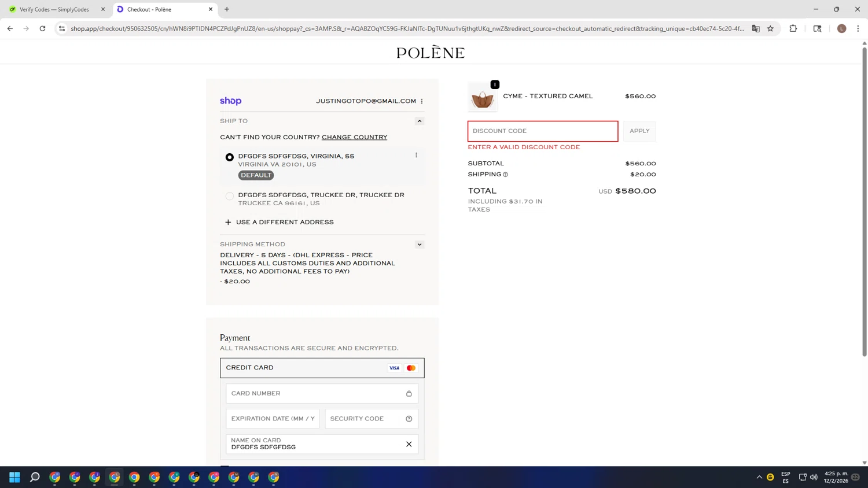Switch to the Verify Codes SimplyCodes tab
This screenshot has height=488, width=868.
point(54,9)
